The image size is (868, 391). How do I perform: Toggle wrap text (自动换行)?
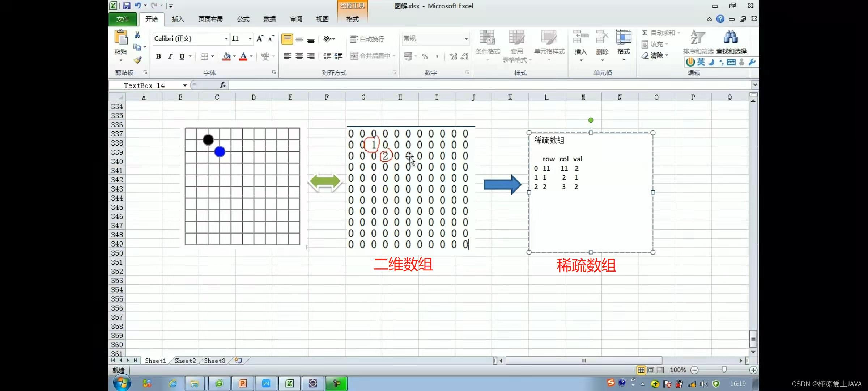click(367, 39)
